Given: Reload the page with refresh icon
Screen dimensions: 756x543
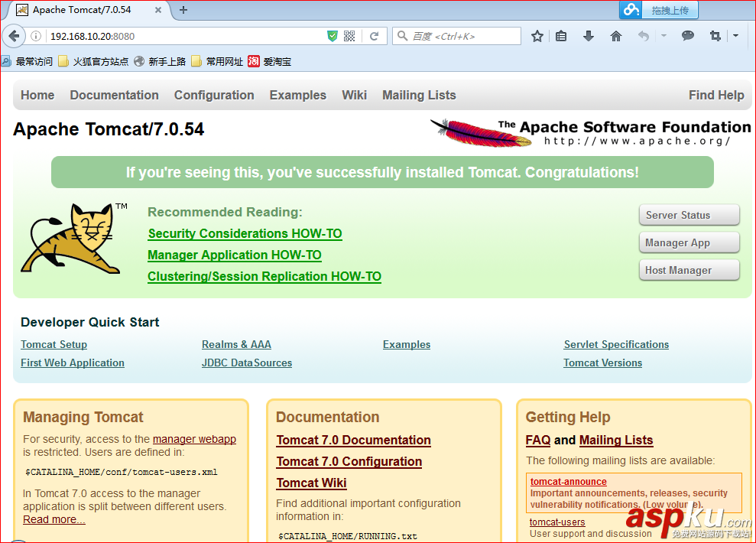Looking at the screenshot, I should pos(374,36).
